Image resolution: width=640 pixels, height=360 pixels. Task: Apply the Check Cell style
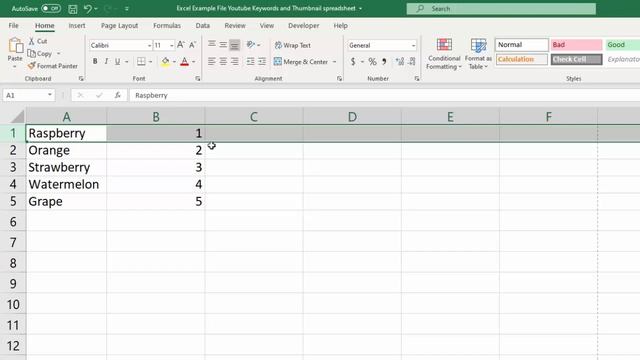pos(576,60)
